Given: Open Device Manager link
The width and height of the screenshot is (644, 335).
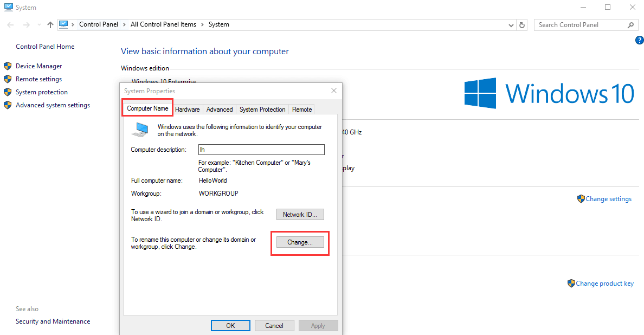Looking at the screenshot, I should pos(38,66).
